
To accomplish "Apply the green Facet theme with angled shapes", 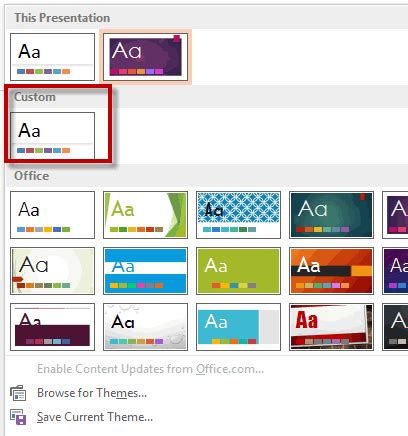I will pyautogui.click(x=146, y=215).
